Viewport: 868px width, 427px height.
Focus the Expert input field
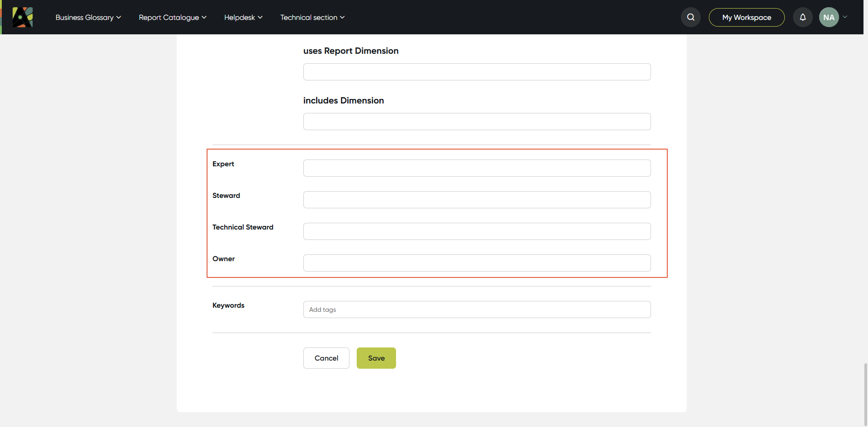(477, 168)
